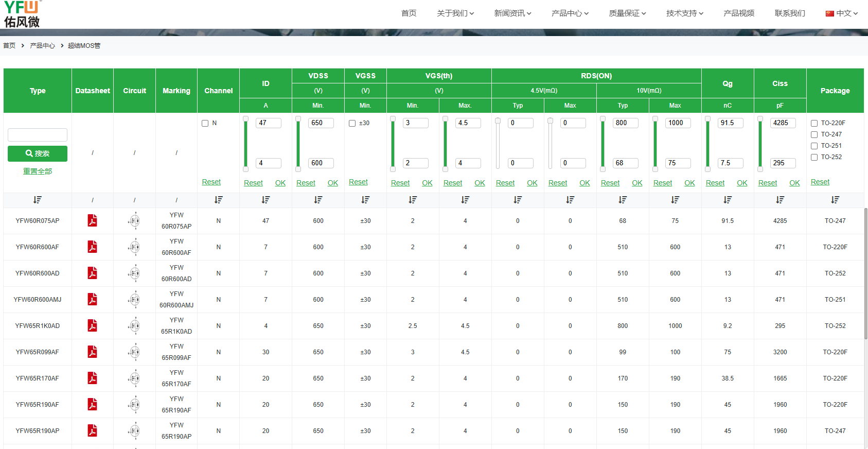Sort by Qg column
The width and height of the screenshot is (868, 449).
(x=727, y=200)
